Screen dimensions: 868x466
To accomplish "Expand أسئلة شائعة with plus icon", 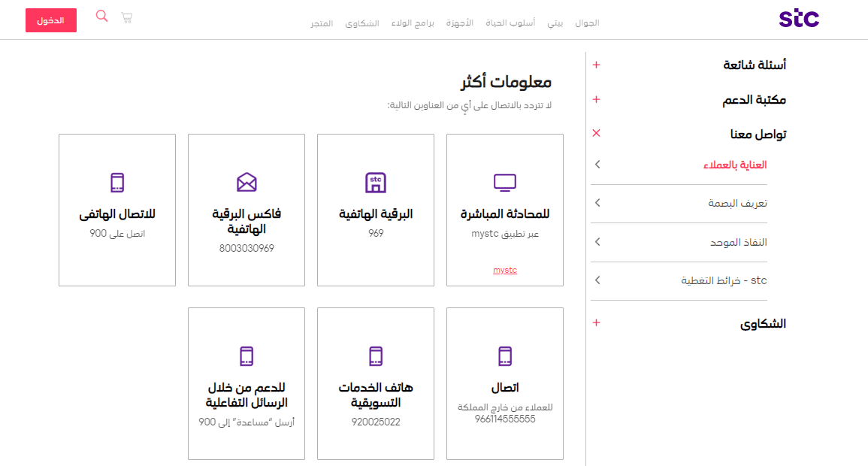I will pos(596,65).
